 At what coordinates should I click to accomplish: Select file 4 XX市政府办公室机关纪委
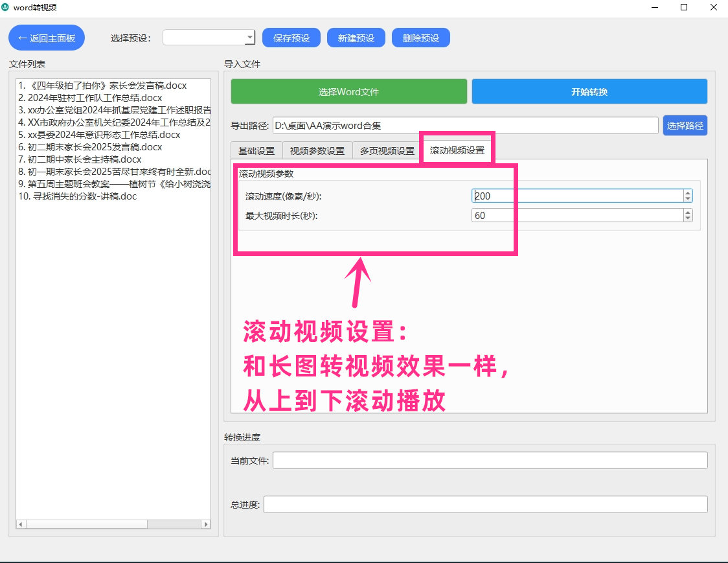(x=113, y=122)
